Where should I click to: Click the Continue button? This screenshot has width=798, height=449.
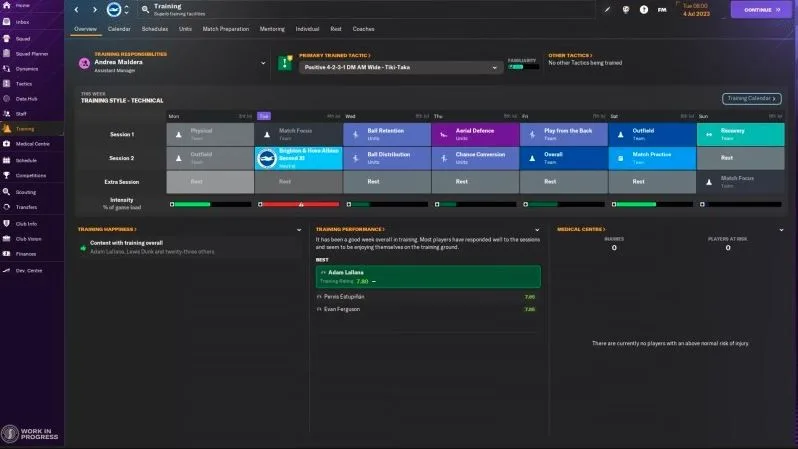(761, 10)
